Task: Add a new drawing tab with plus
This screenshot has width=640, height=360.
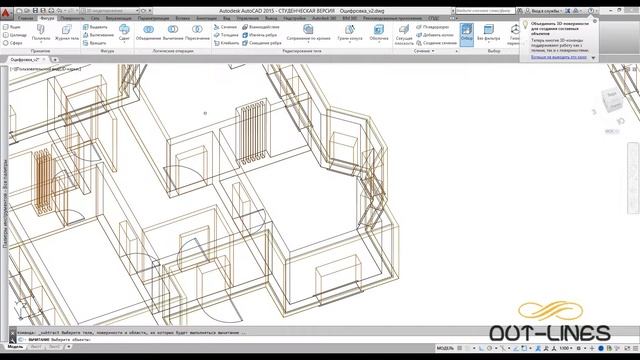Action: coord(54,60)
